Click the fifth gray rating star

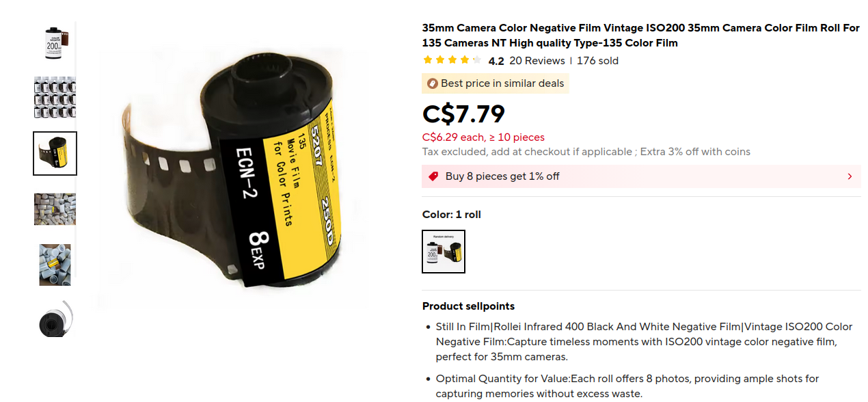[477, 60]
